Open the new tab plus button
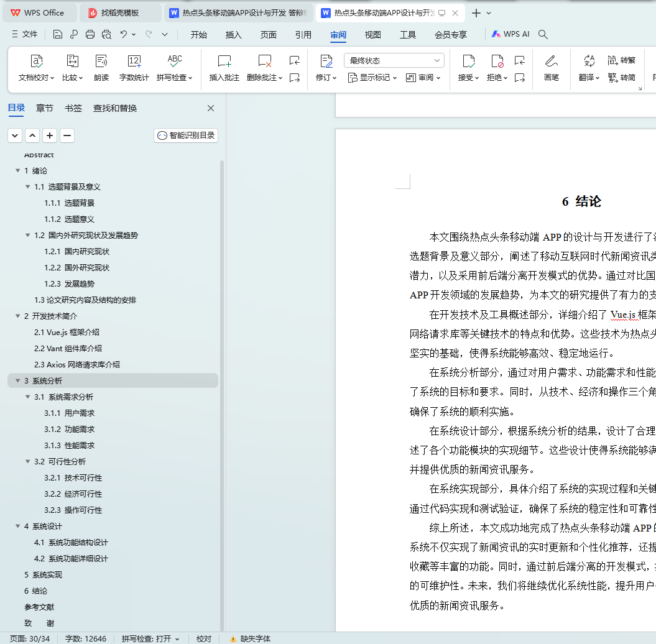 476,14
